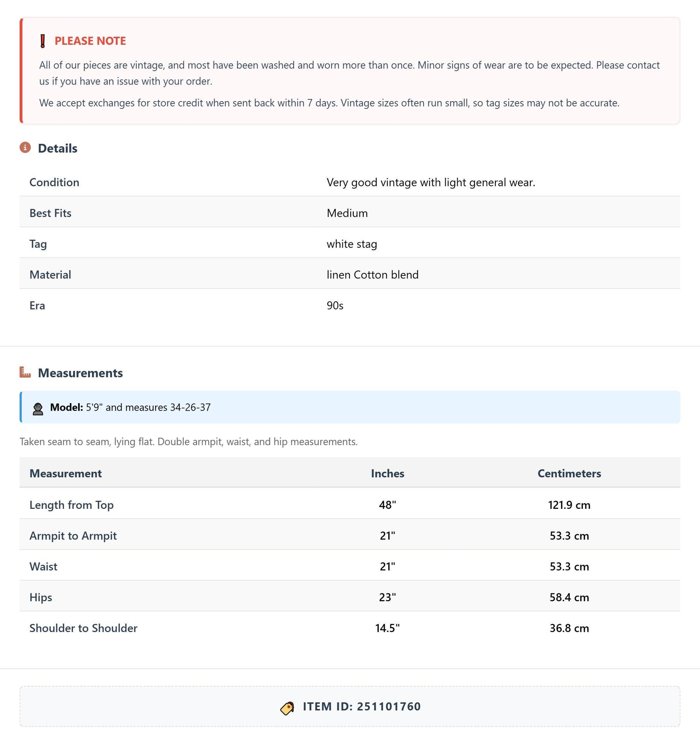Select the PLEASE NOTE heading
The height and width of the screenshot is (744, 700).
[90, 41]
